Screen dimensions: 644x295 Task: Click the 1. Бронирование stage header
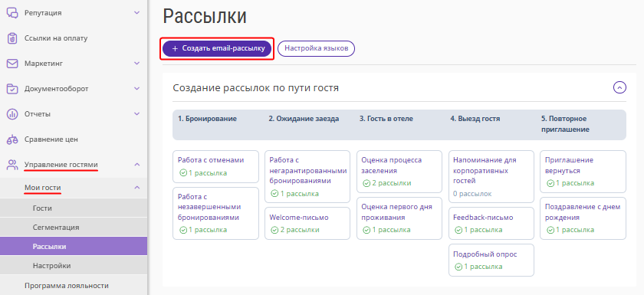(207, 119)
